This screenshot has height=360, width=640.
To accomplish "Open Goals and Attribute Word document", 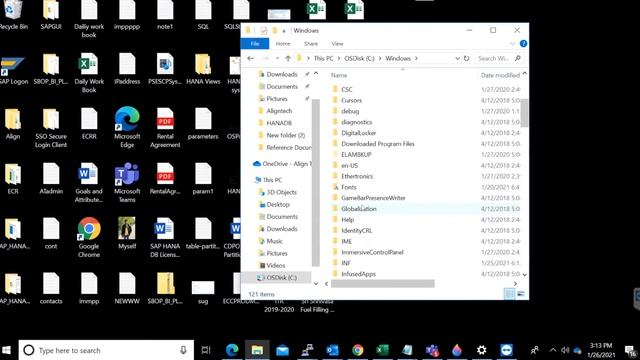I will click(89, 182).
